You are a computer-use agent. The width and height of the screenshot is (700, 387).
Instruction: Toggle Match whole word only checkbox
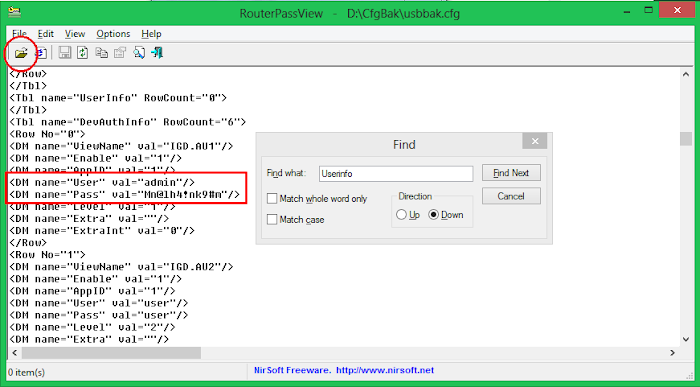pos(272,199)
